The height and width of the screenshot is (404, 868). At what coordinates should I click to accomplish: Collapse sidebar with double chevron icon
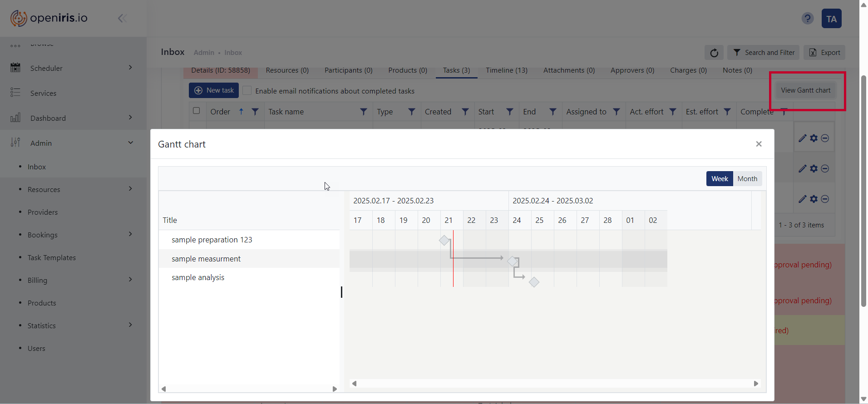coord(122,18)
